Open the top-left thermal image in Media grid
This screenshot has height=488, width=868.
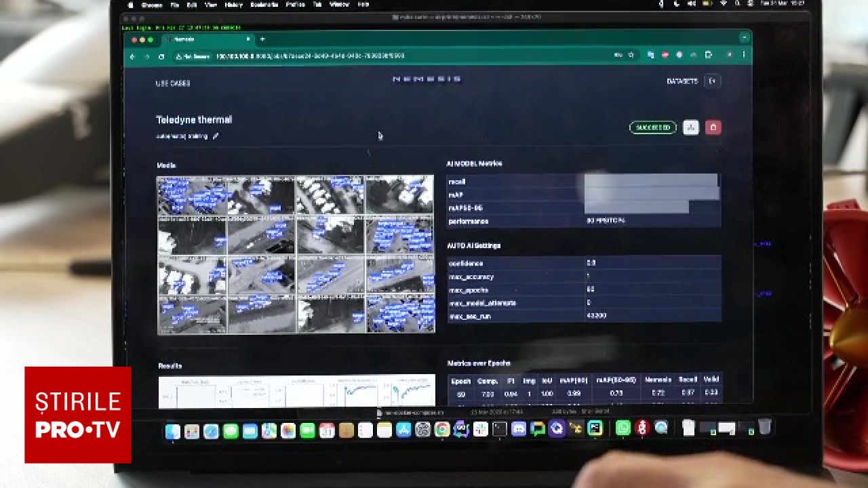tap(192, 195)
